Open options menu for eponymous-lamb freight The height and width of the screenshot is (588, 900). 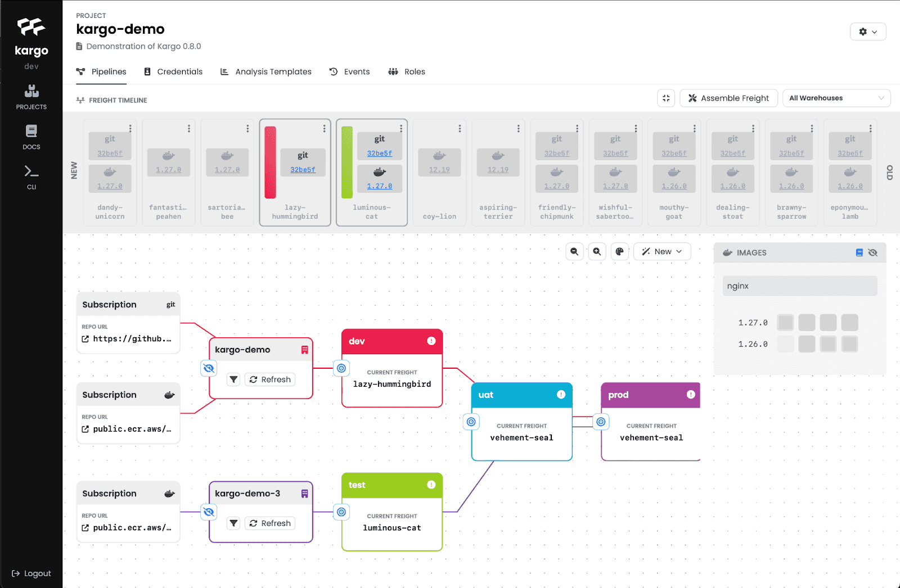coord(870,129)
